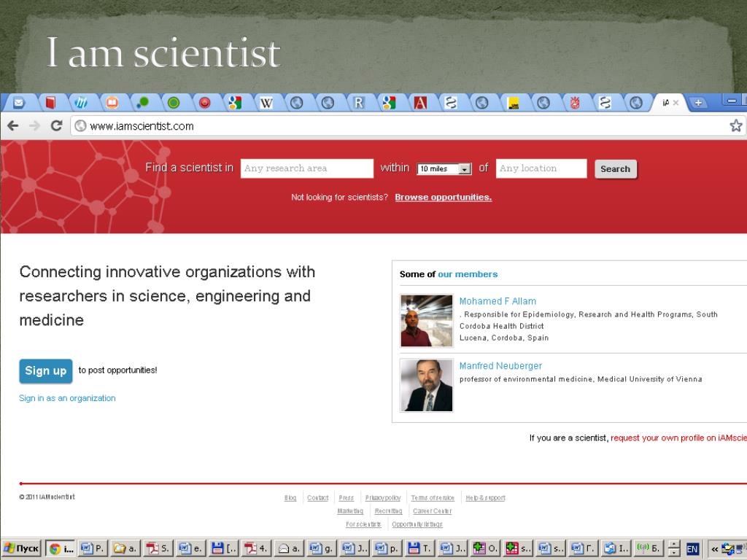Open the 'Opportunity listings' footer link
The image size is (747, 560).
[417, 524]
